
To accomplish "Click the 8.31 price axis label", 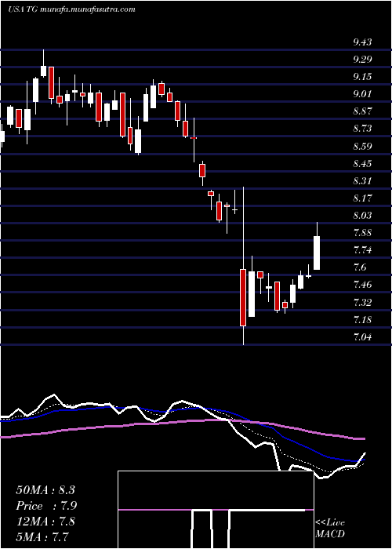I will 362,181.
